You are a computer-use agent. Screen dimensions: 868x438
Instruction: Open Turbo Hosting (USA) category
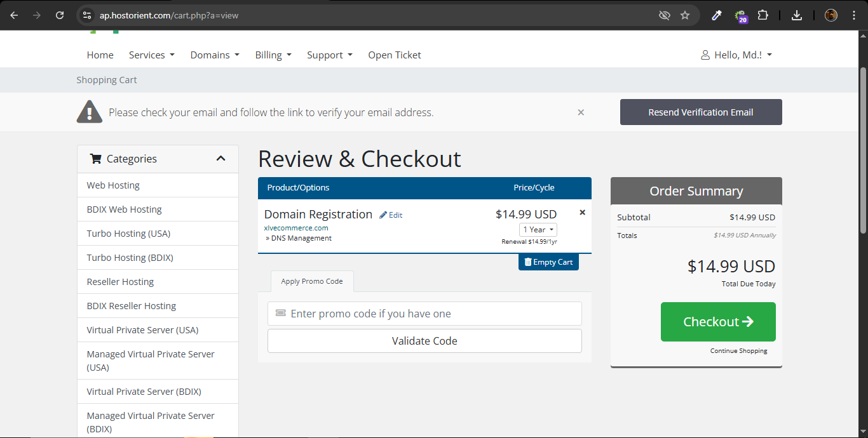click(x=129, y=234)
